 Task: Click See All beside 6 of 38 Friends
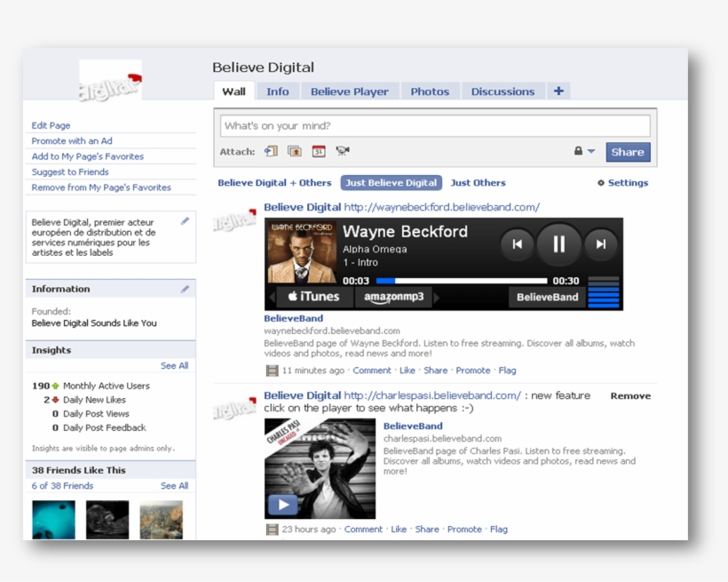pyautogui.click(x=174, y=486)
